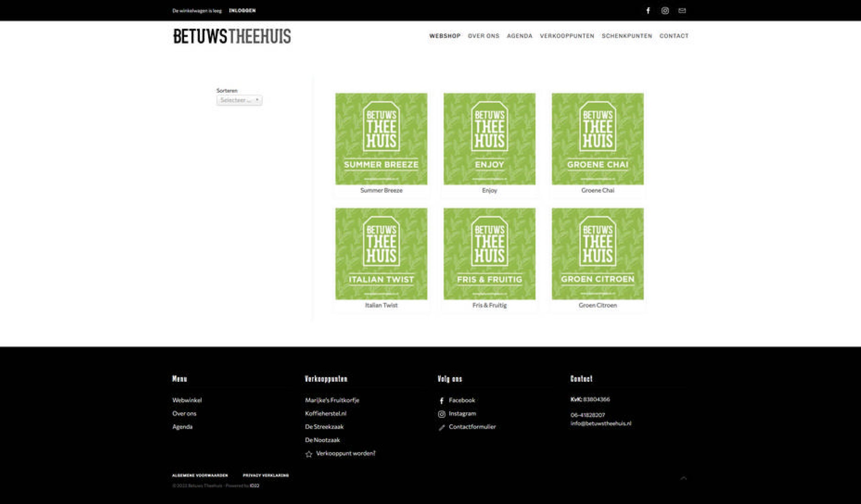Click the IDO2 powered-by link
Screen dimensions: 861x504
click(x=254, y=486)
